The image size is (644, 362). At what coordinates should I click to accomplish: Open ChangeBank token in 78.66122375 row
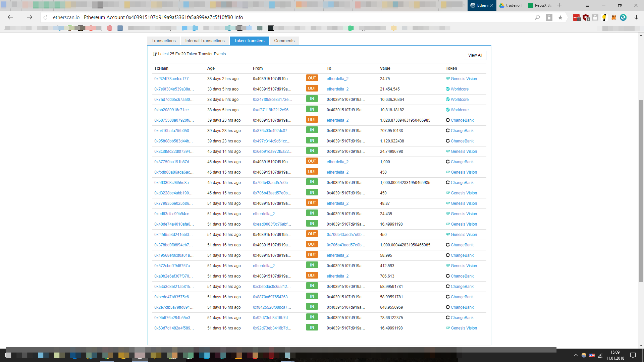462,318
